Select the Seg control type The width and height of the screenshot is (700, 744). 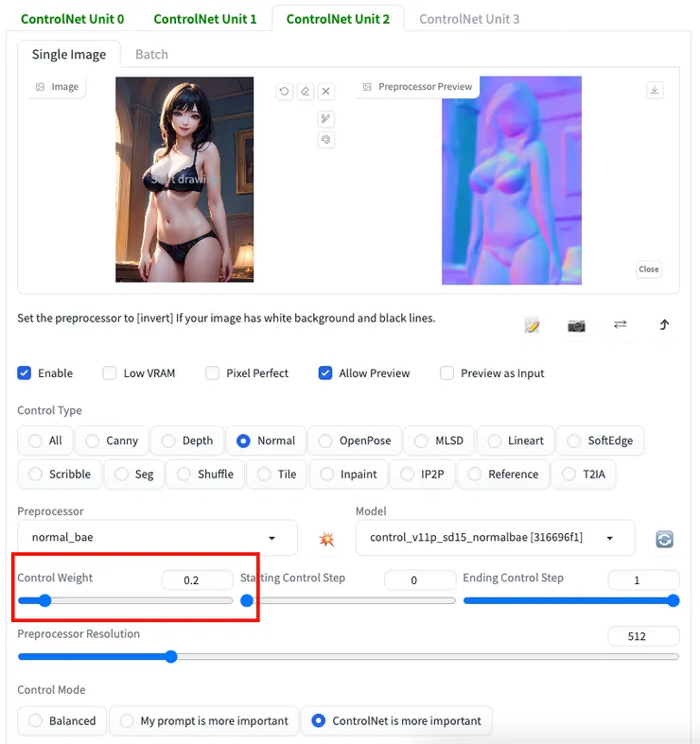pyautogui.click(x=134, y=474)
